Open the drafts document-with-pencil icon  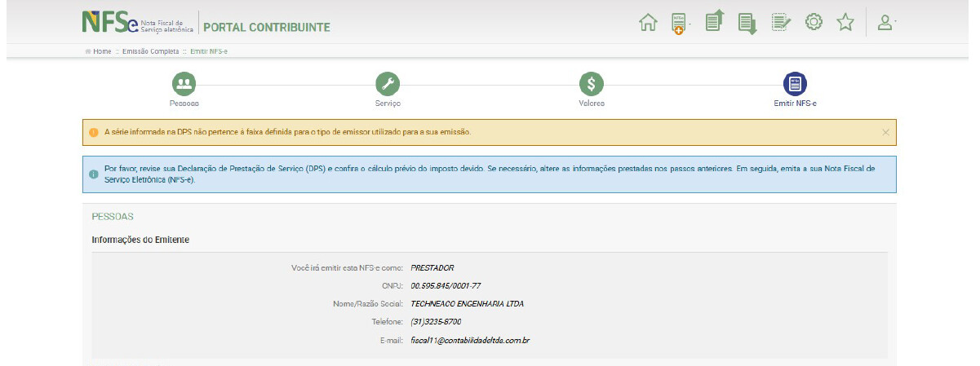pos(781,23)
